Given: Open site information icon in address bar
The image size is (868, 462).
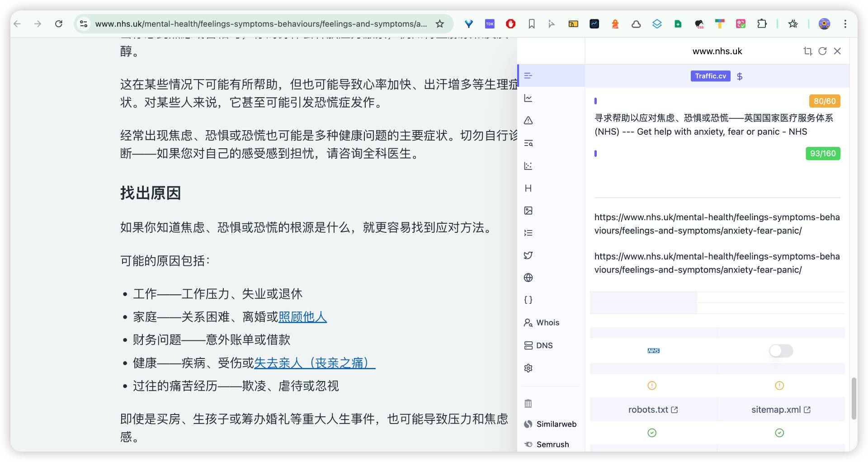Looking at the screenshot, I should point(84,24).
